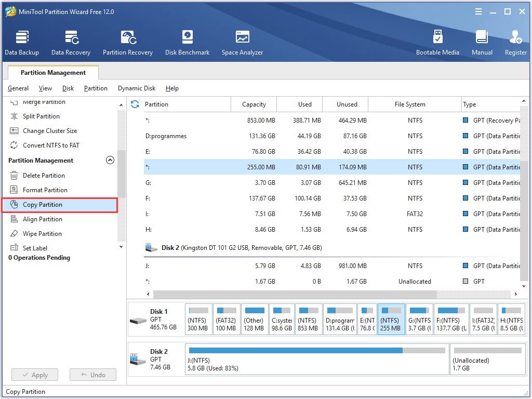This screenshot has height=399, width=532.
Task: Open the user Manual
Action: click(x=482, y=42)
